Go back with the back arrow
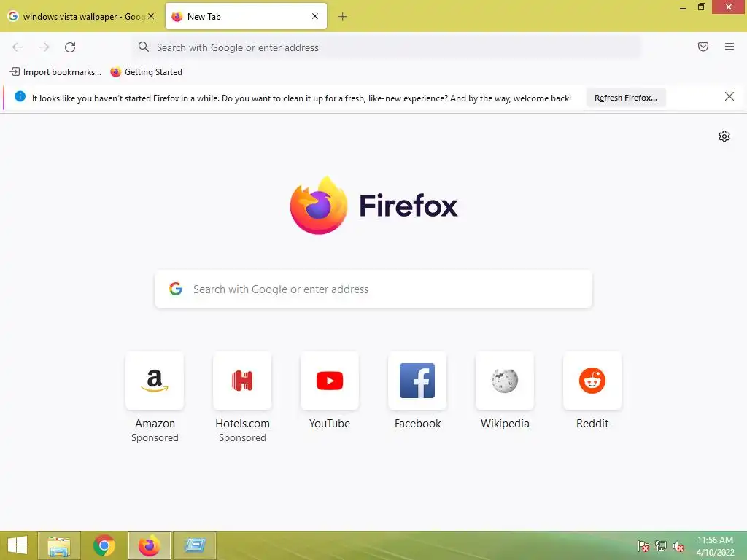The image size is (747, 560). pos(18,47)
